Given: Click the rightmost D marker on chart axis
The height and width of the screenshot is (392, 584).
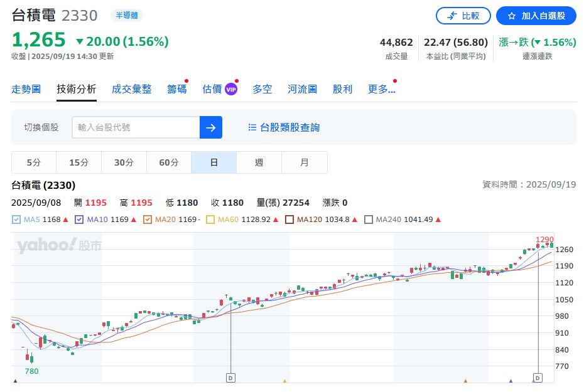Looking at the screenshot, I should (x=538, y=378).
